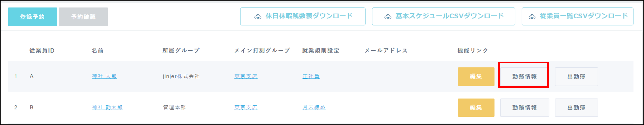This screenshot has height=125, width=644.
Task: Open 出勤簿 for employee A
Action: (576, 77)
